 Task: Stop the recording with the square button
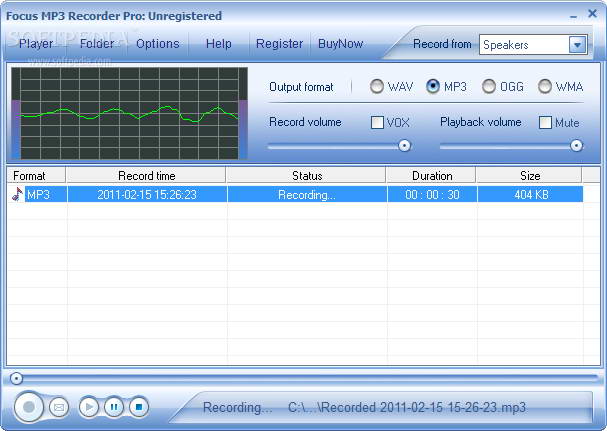pos(139,407)
